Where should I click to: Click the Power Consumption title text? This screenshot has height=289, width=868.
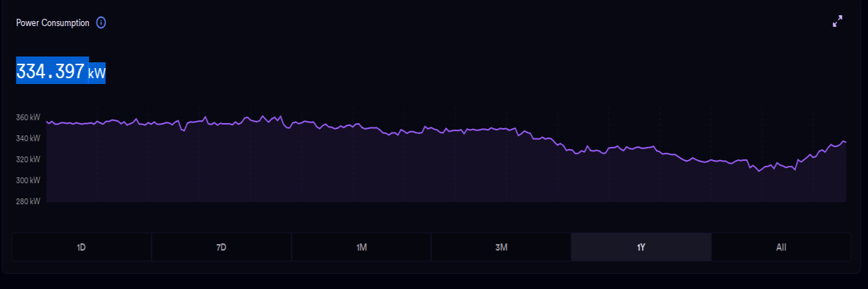coord(53,23)
